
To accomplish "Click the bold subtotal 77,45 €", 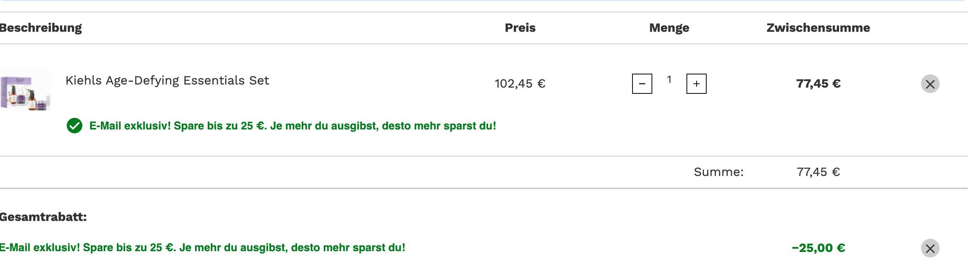I will [818, 84].
